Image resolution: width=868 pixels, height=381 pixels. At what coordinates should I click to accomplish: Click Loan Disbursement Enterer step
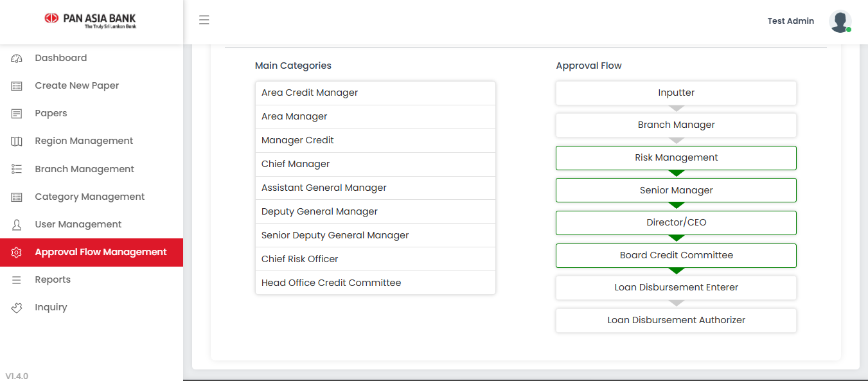(x=676, y=287)
